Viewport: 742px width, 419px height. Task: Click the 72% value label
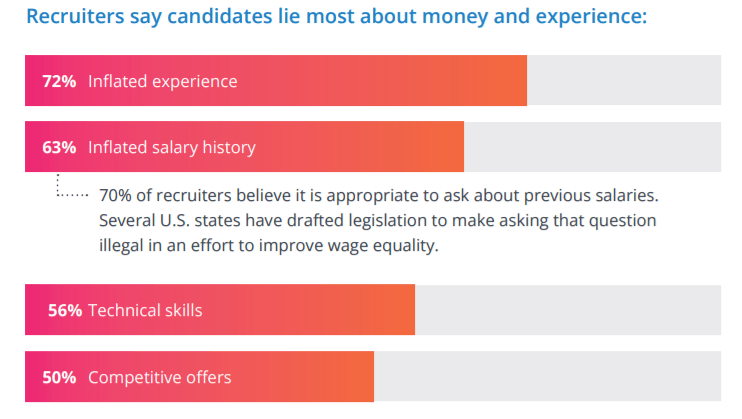(x=59, y=81)
